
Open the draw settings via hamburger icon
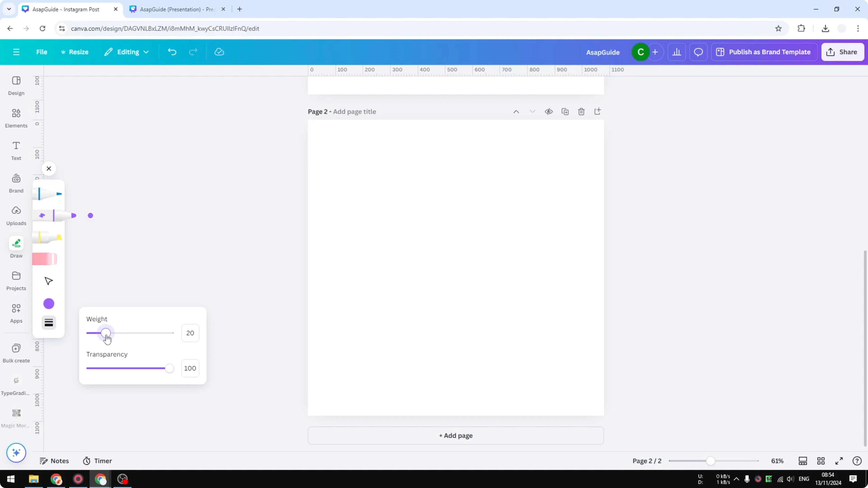[49, 322]
